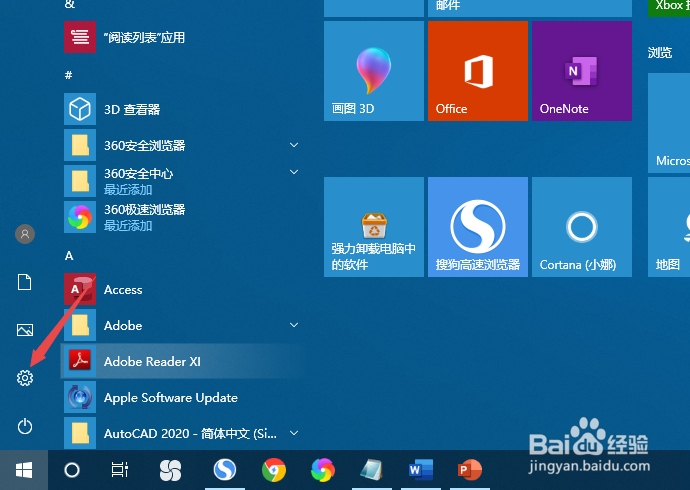Click the Adobe folder entry
The width and height of the screenshot is (690, 490).
coord(183,325)
